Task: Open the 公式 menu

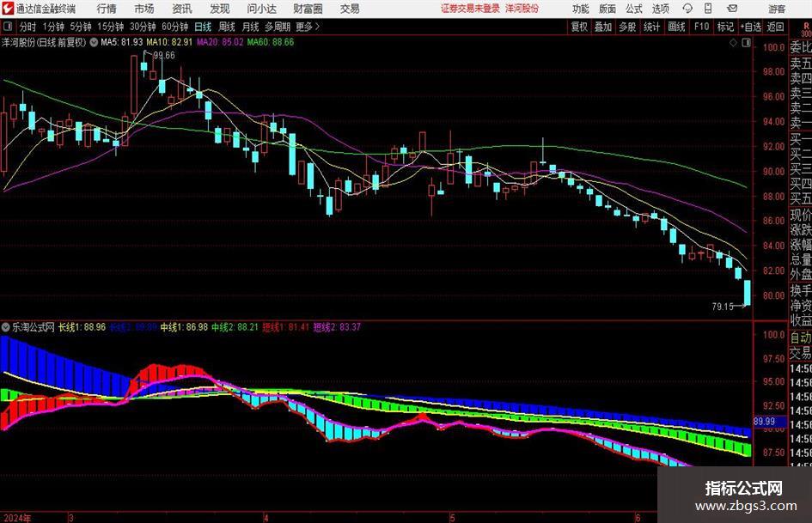Action: point(634,9)
